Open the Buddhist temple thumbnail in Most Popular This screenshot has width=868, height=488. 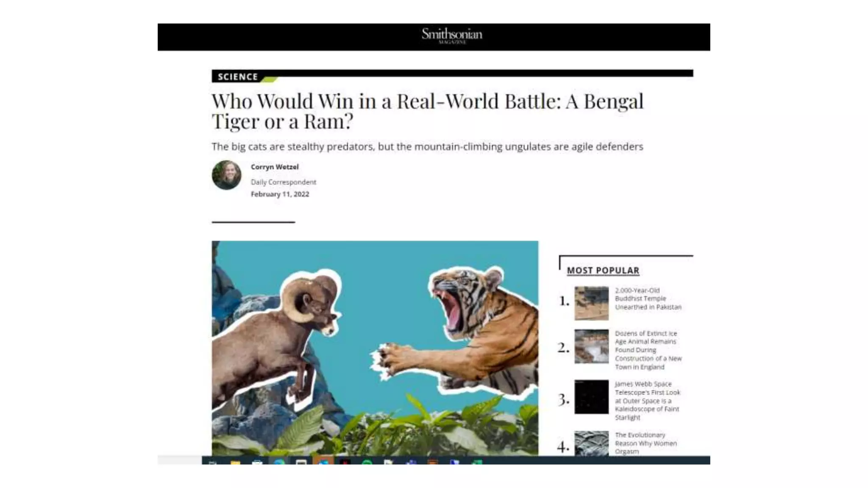tap(591, 303)
